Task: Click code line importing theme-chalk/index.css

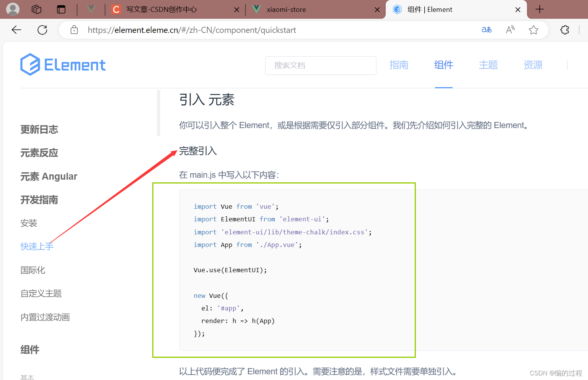Action: click(x=282, y=232)
